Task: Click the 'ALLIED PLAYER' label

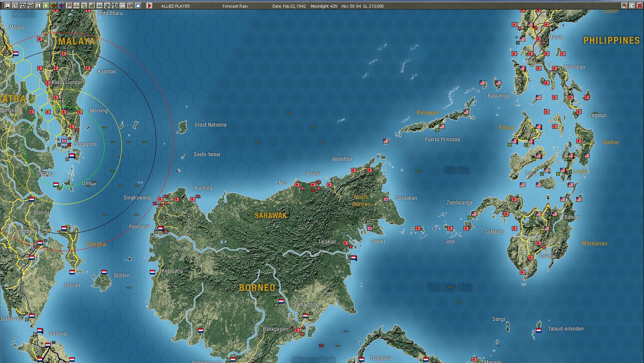Action: click(175, 6)
